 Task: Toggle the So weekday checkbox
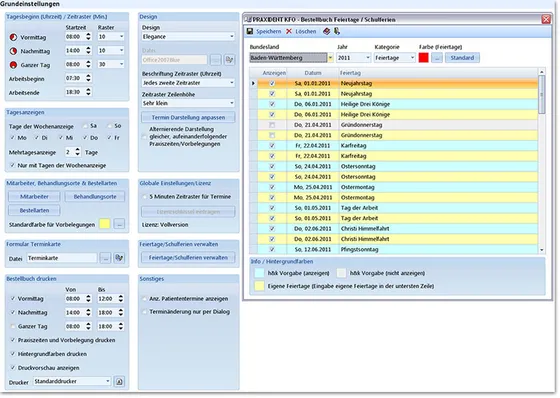pyautogui.click(x=110, y=126)
